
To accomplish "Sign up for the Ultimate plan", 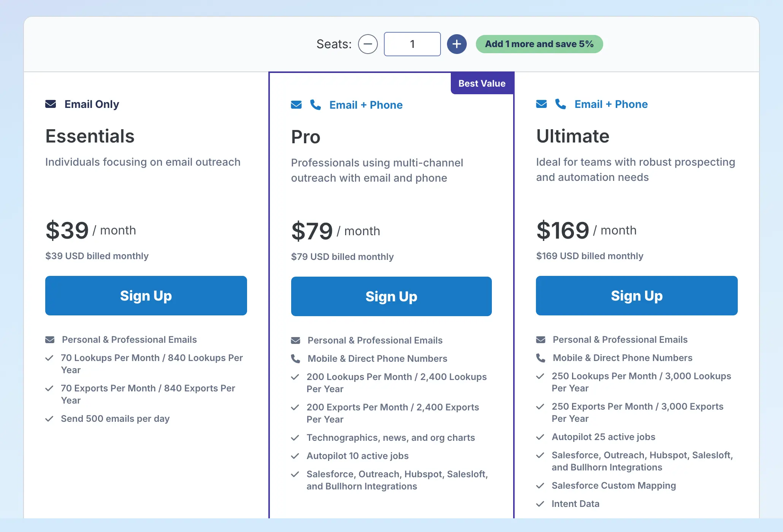I will tap(637, 296).
